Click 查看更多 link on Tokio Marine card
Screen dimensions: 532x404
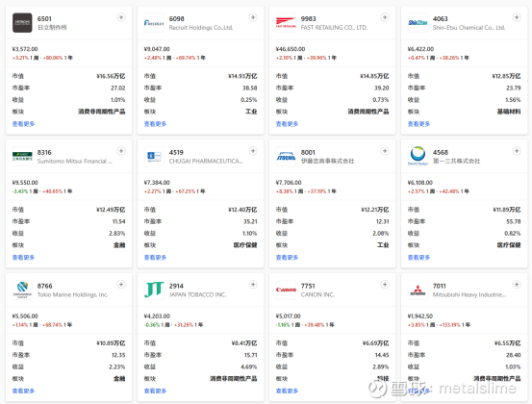pyautogui.click(x=23, y=391)
